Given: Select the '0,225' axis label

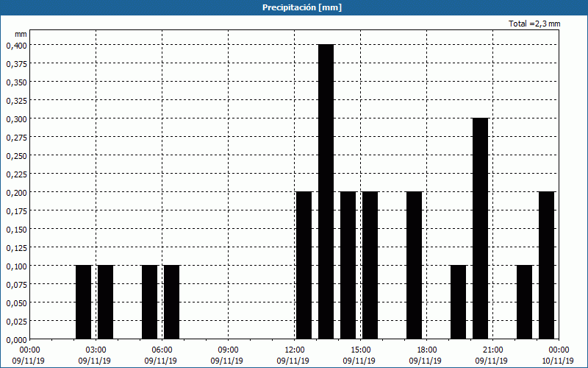Looking at the screenshot, I should (x=17, y=174).
